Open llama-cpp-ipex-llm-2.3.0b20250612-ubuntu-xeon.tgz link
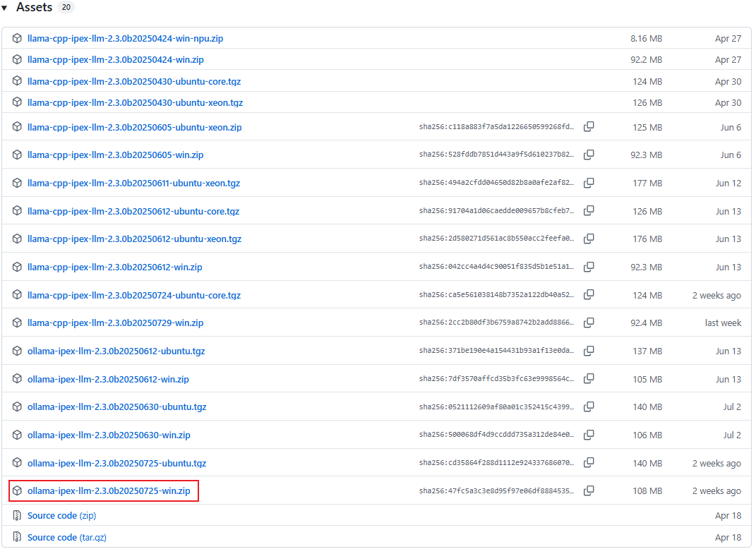Image resolution: width=756 pixels, height=554 pixels. pyautogui.click(x=135, y=239)
